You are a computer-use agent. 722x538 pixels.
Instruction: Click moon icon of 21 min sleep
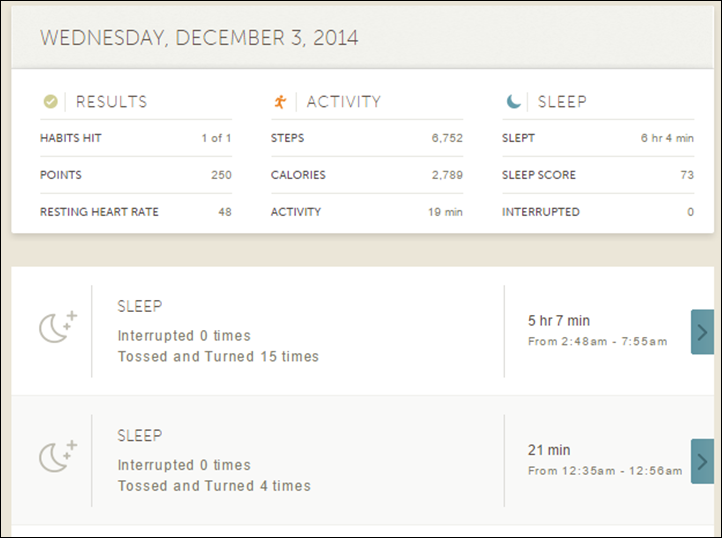click(58, 457)
